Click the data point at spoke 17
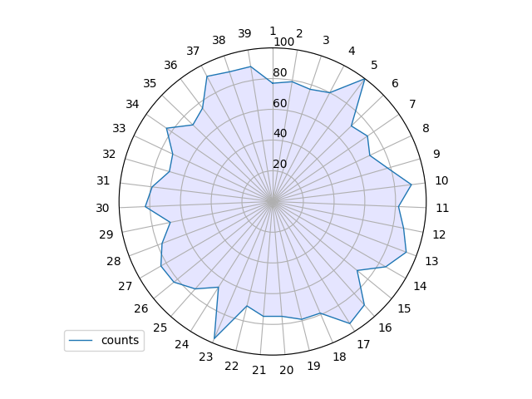The width and height of the screenshot is (532, 399). pyautogui.click(x=350, y=323)
